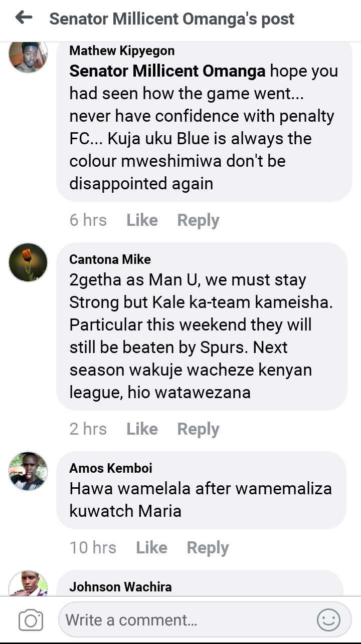Open the camera icon to attach photo
361x644 pixels.
(31, 621)
